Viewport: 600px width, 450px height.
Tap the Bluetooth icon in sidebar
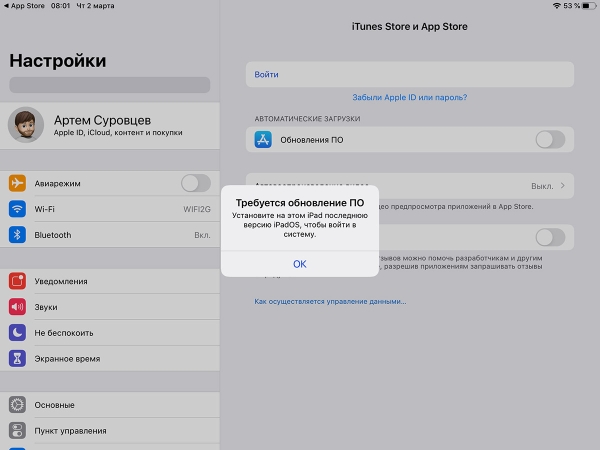[17, 235]
